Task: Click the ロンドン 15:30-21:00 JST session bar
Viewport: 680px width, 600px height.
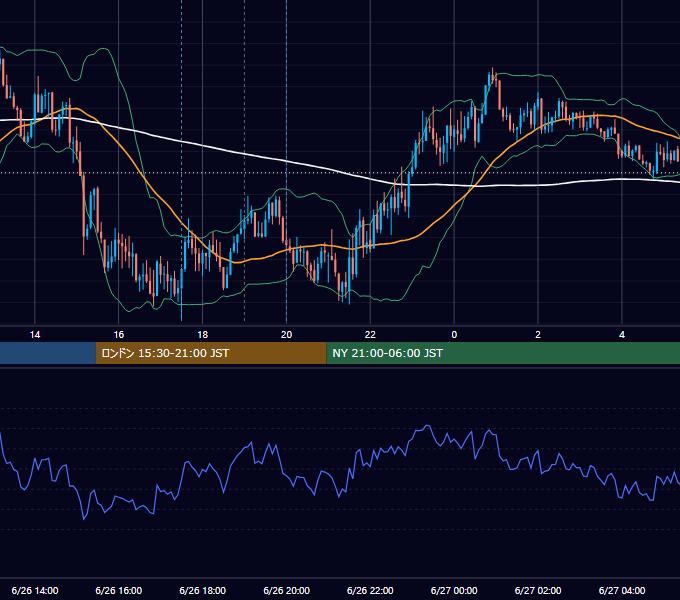Action: (x=211, y=353)
